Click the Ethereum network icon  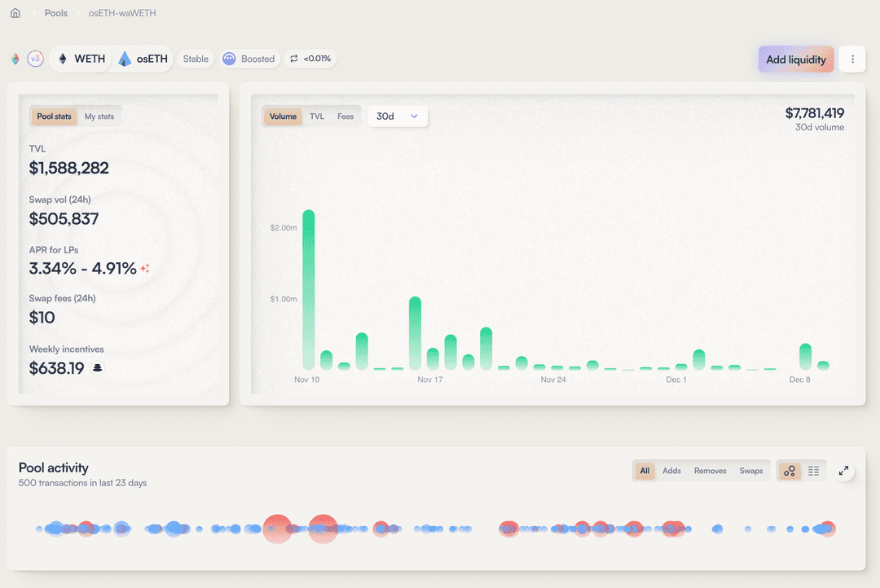(15, 59)
